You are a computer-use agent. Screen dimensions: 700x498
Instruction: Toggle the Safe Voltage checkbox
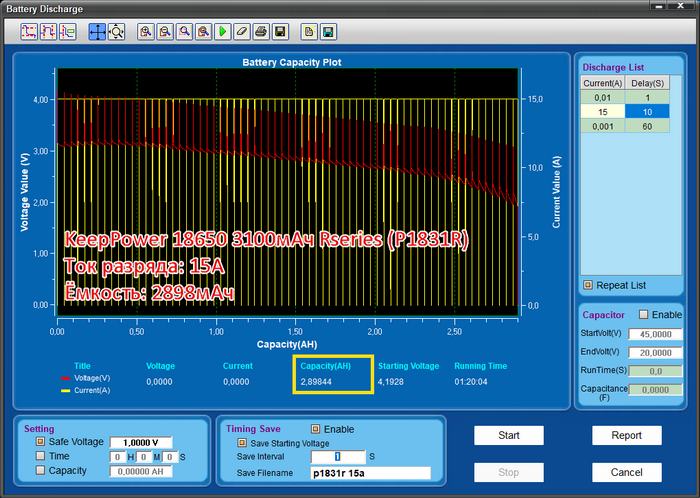click(40, 441)
